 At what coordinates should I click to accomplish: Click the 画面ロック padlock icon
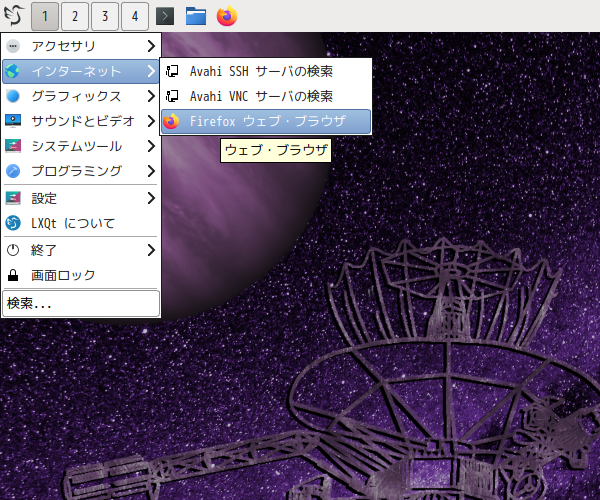tap(13, 275)
